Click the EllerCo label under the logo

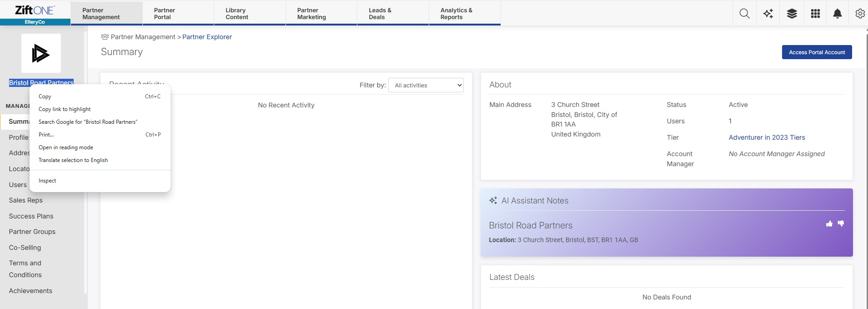click(x=35, y=22)
